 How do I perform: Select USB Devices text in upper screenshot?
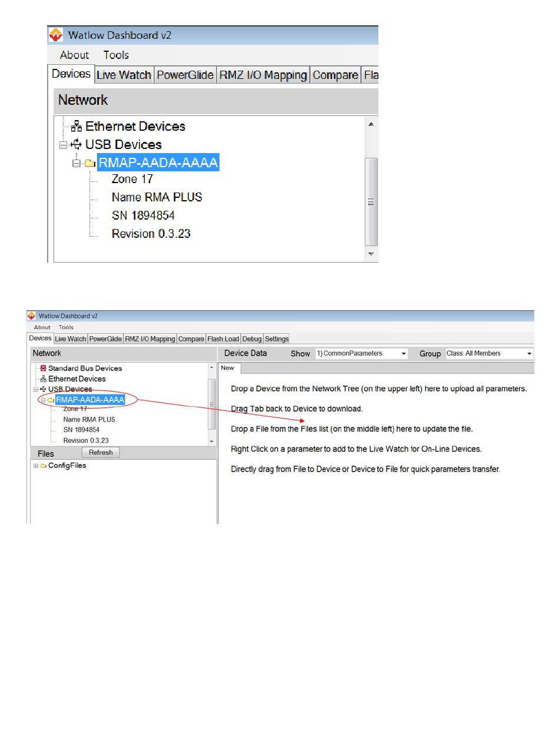coord(124,144)
